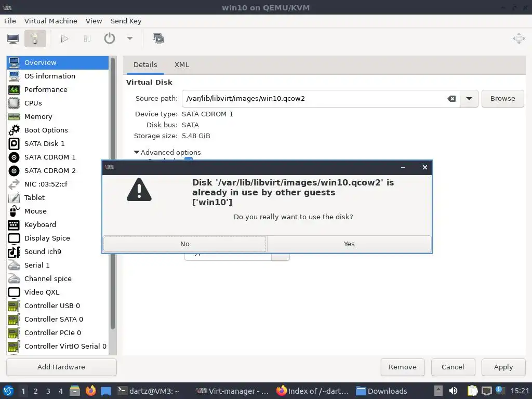Select Channel spice entry
Viewport: 532px width, 399px height.
(58, 279)
